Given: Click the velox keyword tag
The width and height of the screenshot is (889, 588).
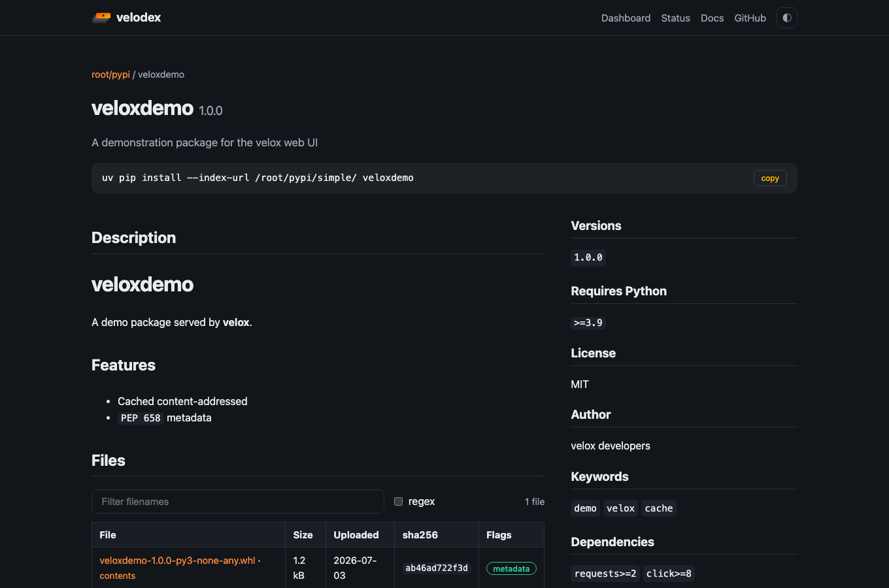Looking at the screenshot, I should [x=620, y=508].
